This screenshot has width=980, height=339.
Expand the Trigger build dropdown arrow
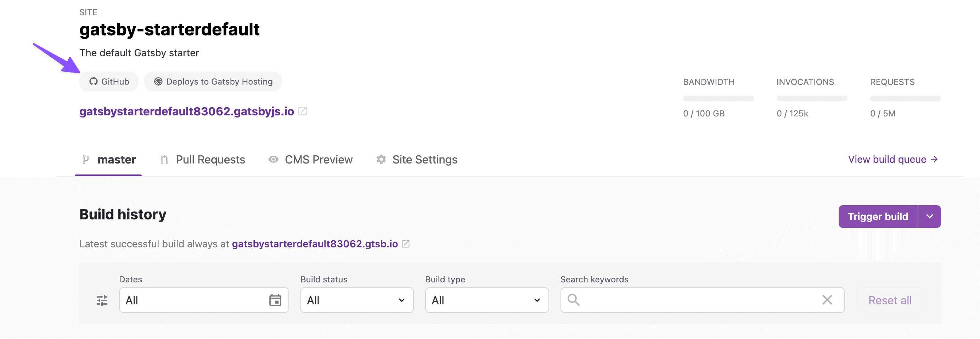[929, 216]
